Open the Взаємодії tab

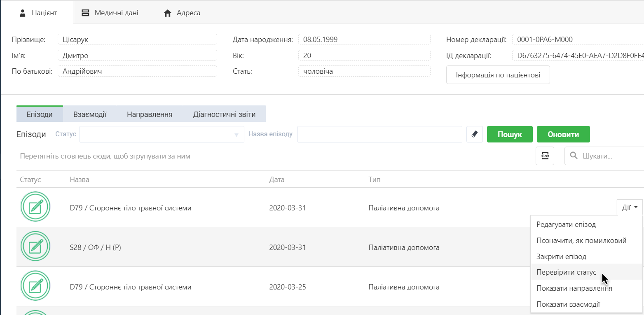coord(90,114)
